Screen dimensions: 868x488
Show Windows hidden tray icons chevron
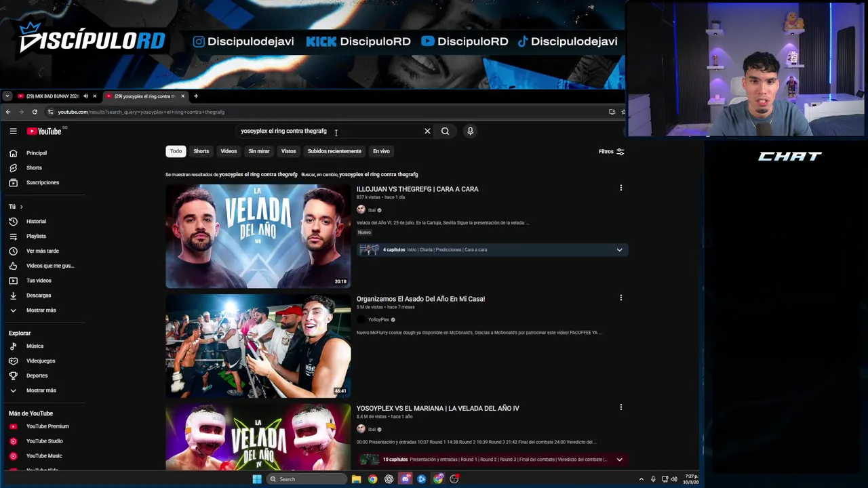pyautogui.click(x=642, y=479)
